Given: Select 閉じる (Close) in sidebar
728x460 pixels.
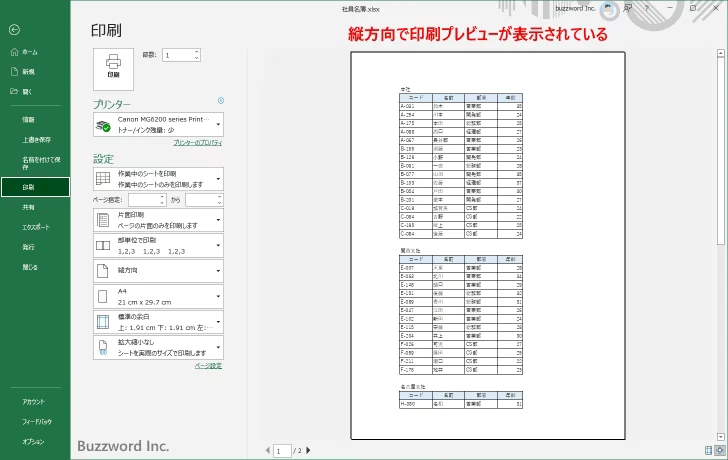Looking at the screenshot, I should tap(30, 267).
